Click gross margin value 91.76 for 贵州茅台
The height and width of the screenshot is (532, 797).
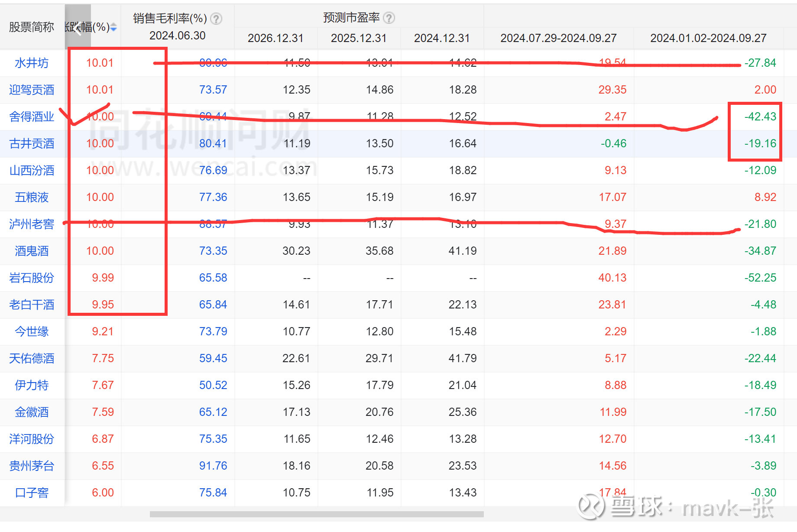213,466
